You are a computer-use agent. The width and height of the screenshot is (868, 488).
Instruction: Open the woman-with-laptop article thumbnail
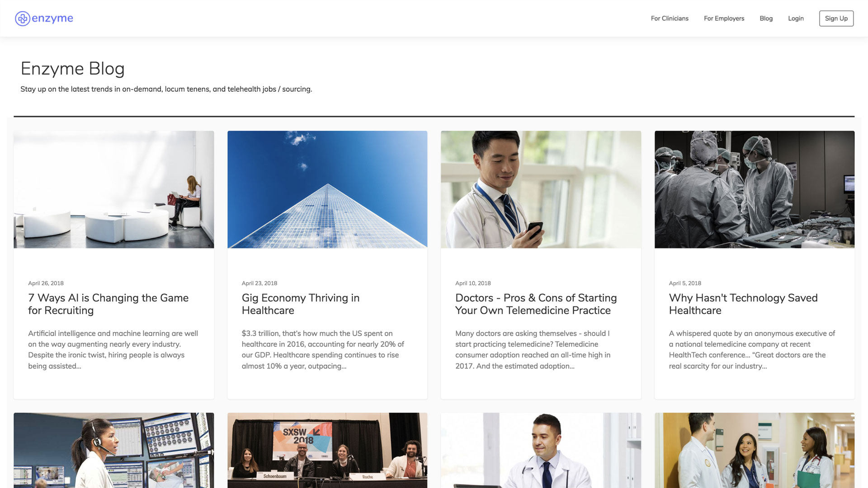(113, 189)
